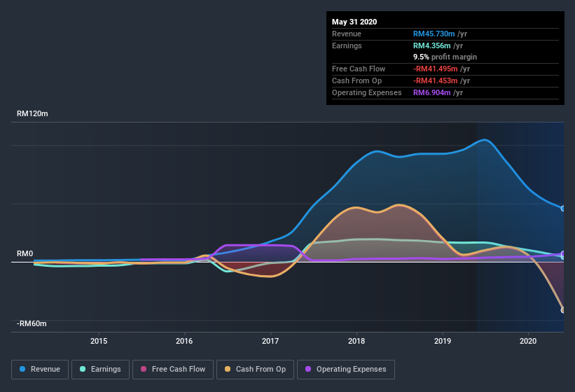Screen dimensions: 575x392
Task: Click the RM6.904m operating expenses value
Action: click(431, 92)
